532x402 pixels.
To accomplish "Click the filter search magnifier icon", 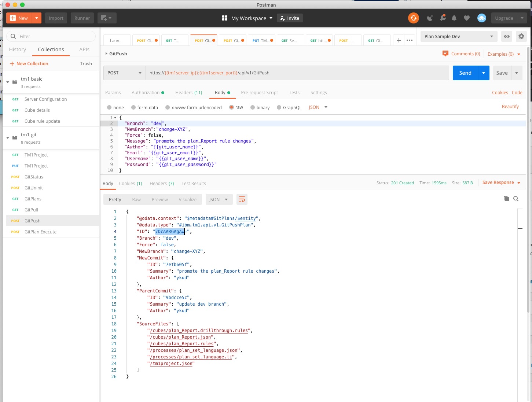I will [x=13, y=36].
